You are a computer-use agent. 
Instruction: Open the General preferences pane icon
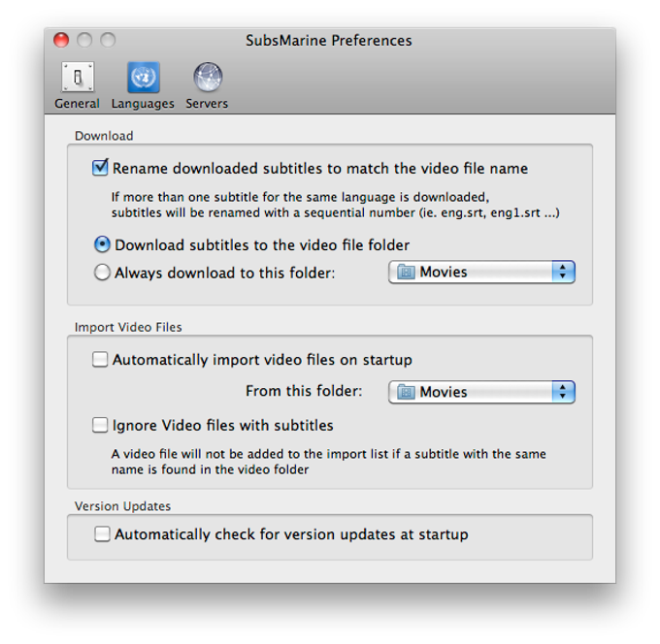(x=78, y=77)
